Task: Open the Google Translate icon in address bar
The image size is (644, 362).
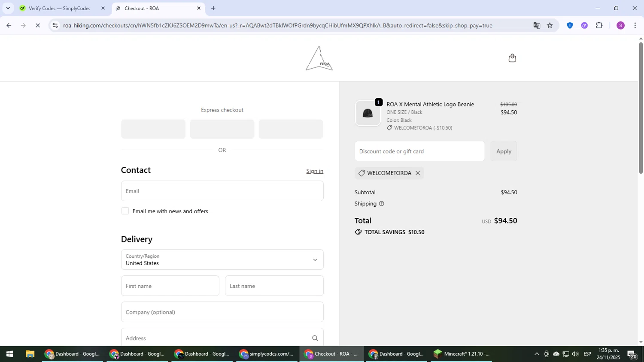Action: pyautogui.click(x=537, y=25)
